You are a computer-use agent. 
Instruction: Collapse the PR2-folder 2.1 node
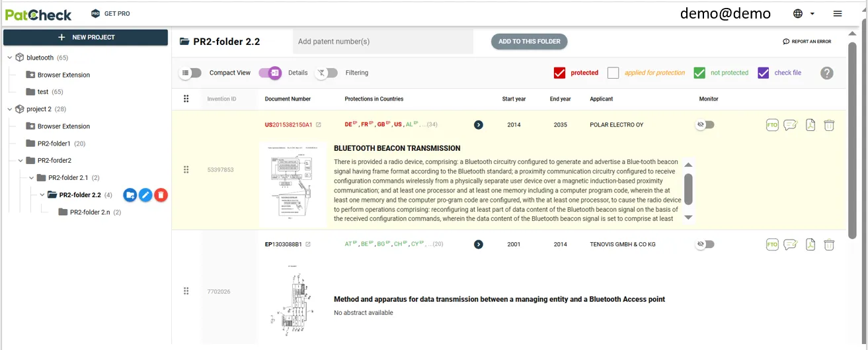(31, 178)
